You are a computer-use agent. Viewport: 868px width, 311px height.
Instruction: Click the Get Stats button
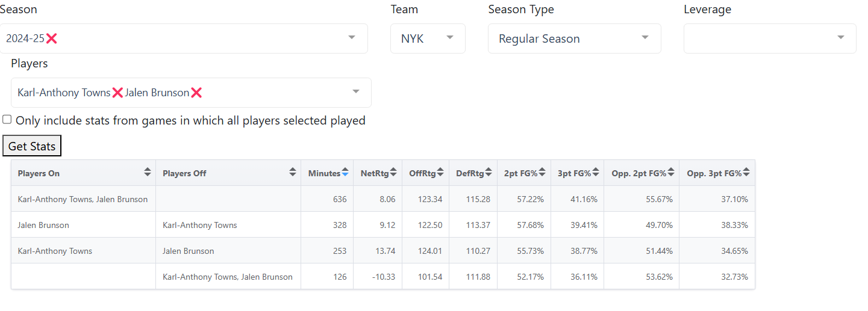(x=32, y=146)
